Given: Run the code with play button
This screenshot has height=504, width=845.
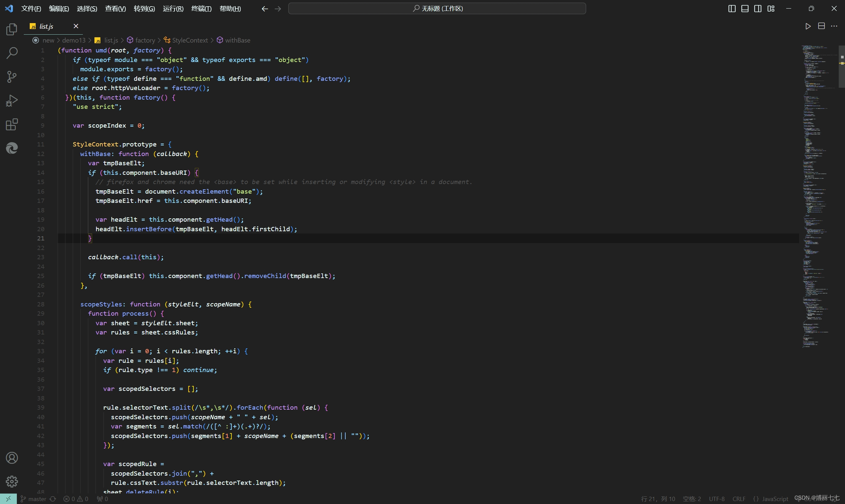Looking at the screenshot, I should (808, 26).
